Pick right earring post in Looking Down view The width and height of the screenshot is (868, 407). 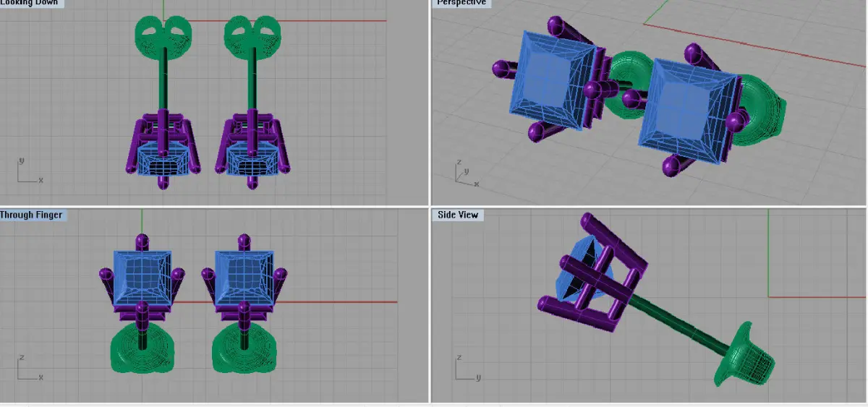tap(253, 80)
